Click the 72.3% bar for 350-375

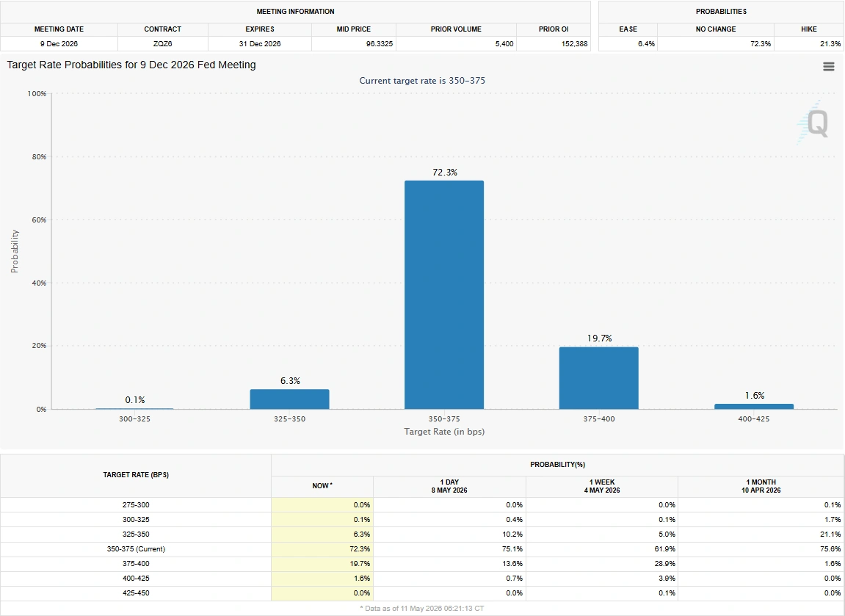click(x=444, y=295)
